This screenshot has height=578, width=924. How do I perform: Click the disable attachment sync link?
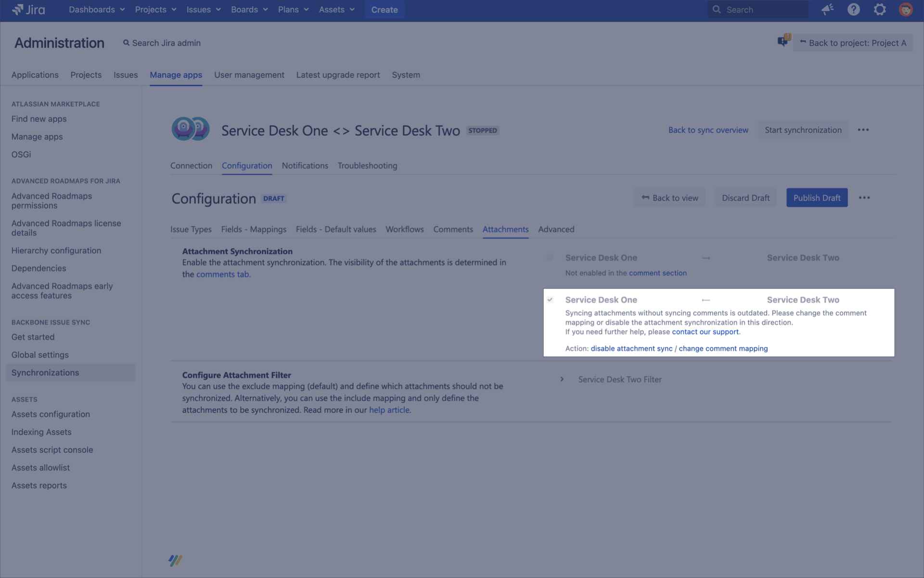pyautogui.click(x=631, y=349)
